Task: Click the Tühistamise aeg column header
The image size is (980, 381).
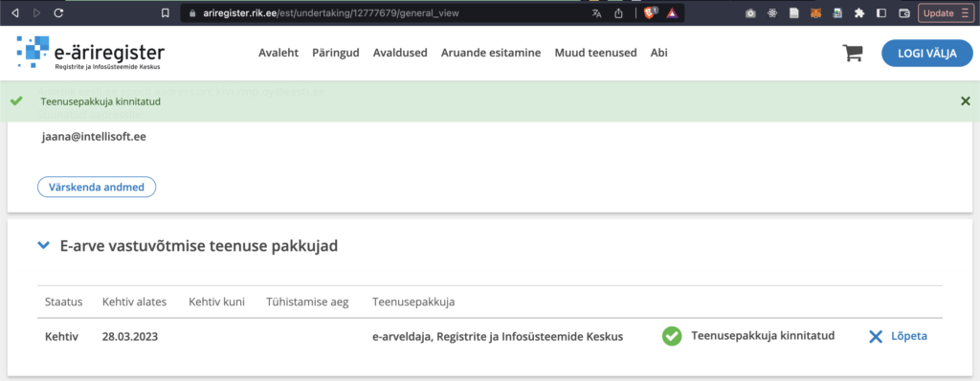Action: point(307,303)
